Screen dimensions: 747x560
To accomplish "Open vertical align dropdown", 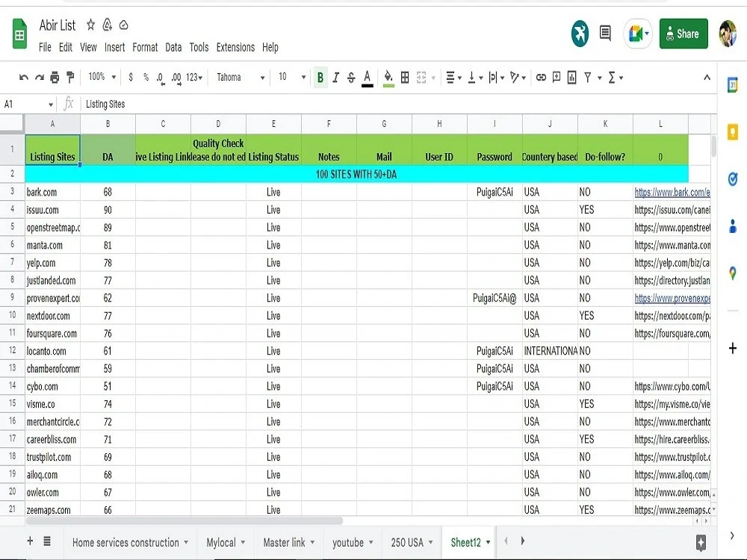I will (x=474, y=78).
